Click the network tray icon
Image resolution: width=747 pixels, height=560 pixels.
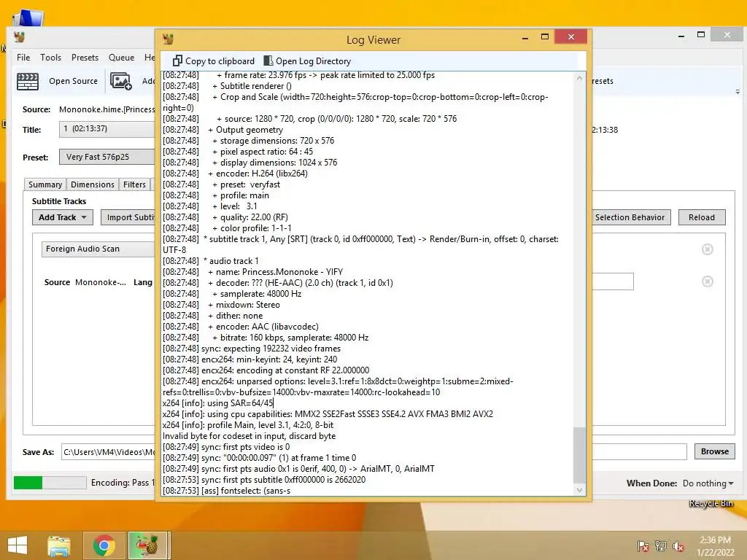point(660,545)
